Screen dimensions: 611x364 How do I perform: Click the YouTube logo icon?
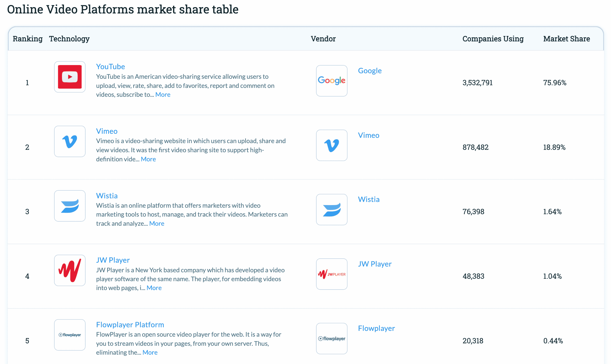(70, 77)
